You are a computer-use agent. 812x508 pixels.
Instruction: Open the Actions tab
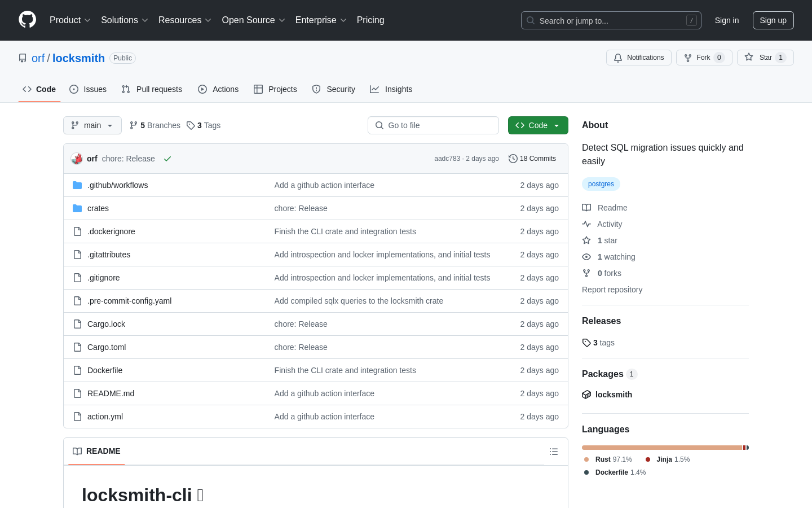(218, 89)
